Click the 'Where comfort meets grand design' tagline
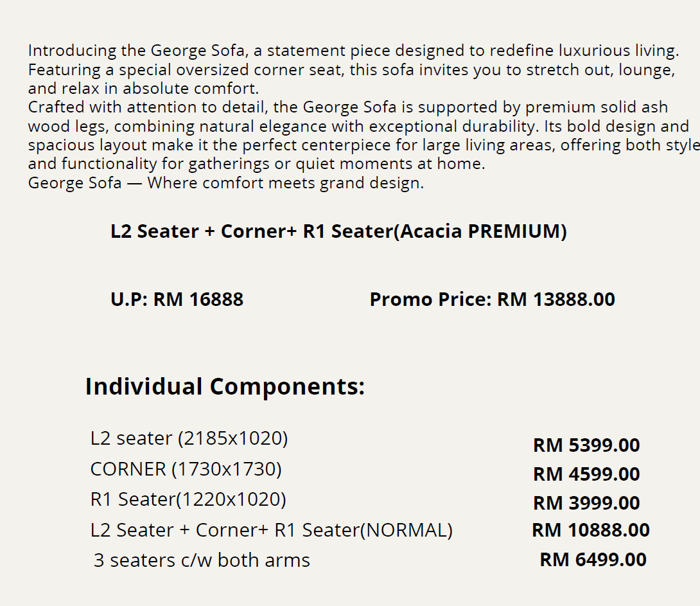The height and width of the screenshot is (606, 700). pyautogui.click(x=225, y=183)
